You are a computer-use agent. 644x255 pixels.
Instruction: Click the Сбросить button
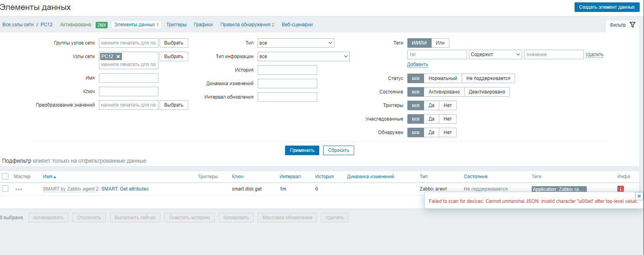click(x=338, y=150)
